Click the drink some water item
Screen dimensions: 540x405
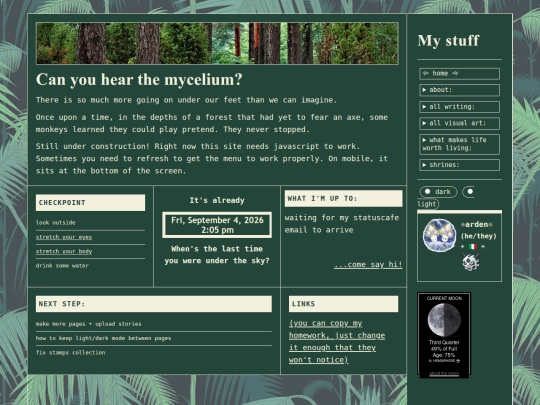(x=62, y=266)
